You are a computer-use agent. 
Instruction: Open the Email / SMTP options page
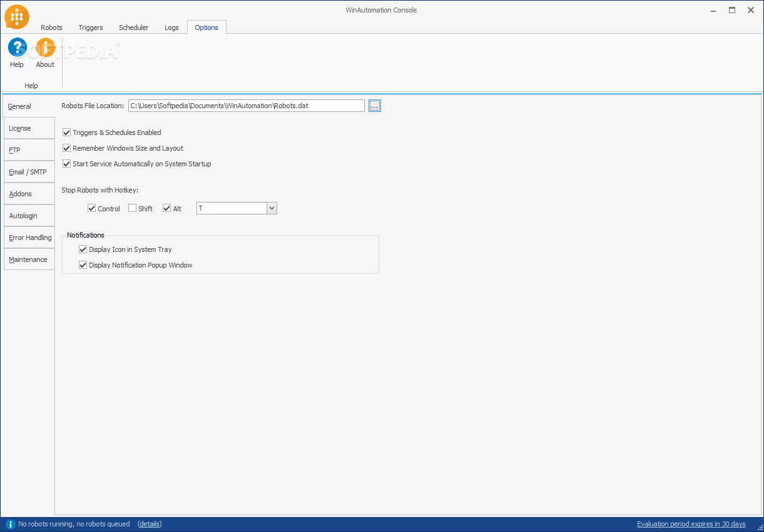29,172
